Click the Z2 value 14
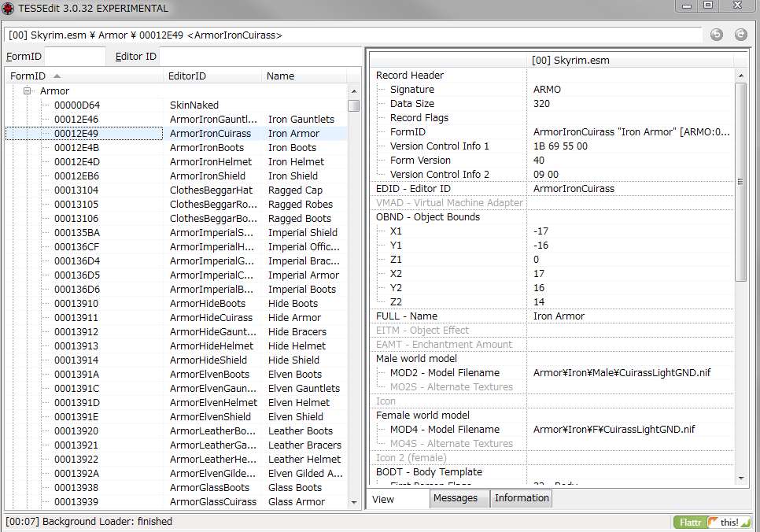The width and height of the screenshot is (760, 532). 539,302
